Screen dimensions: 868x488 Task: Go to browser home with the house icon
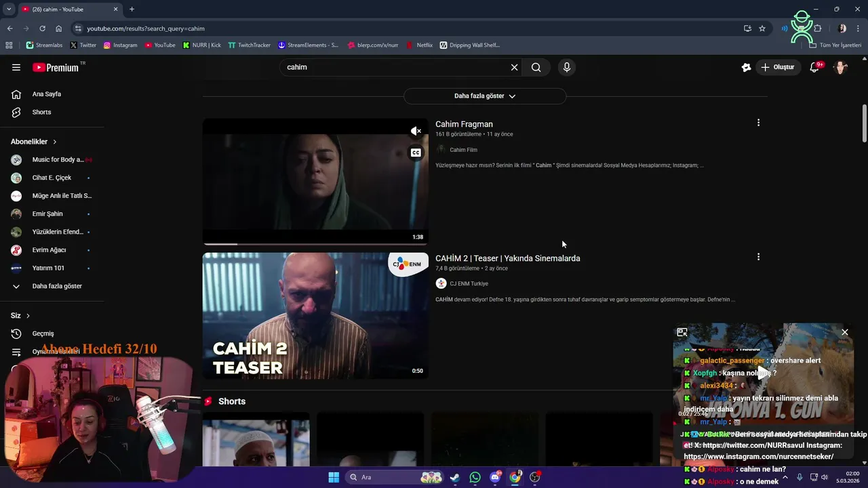59,28
